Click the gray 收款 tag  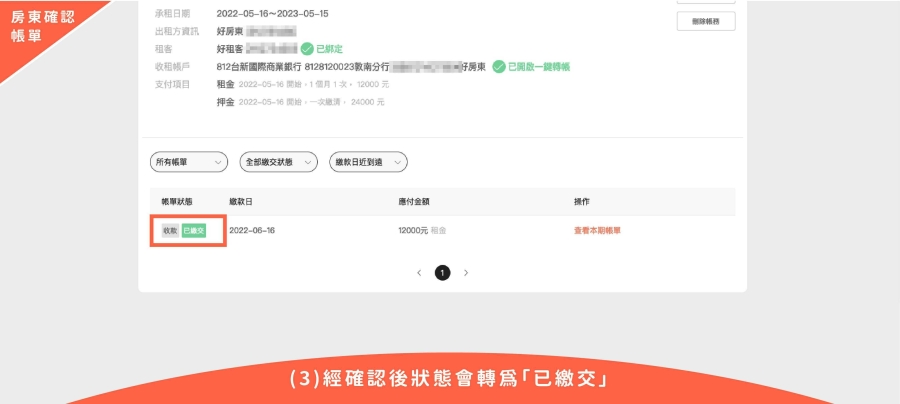click(170, 231)
